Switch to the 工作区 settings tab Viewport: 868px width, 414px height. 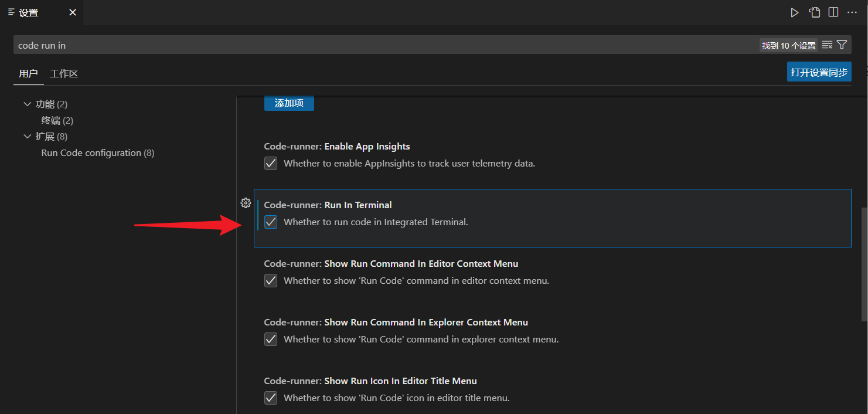tap(64, 73)
